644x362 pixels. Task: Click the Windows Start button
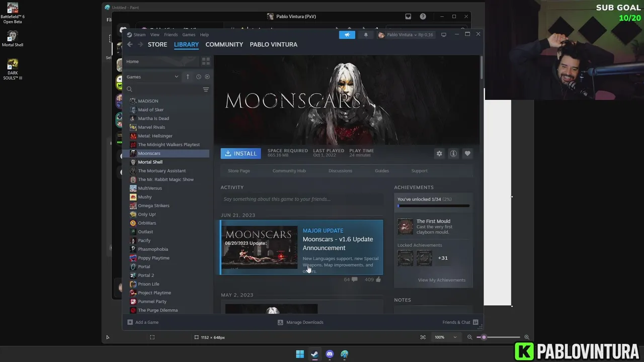tap(300, 354)
